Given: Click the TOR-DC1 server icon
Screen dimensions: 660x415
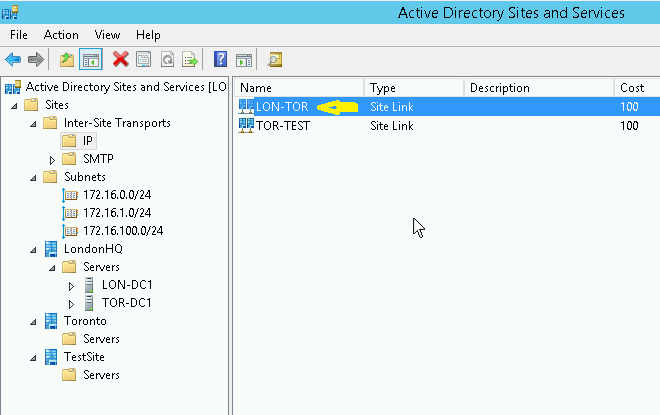Looking at the screenshot, I should click(x=89, y=303).
